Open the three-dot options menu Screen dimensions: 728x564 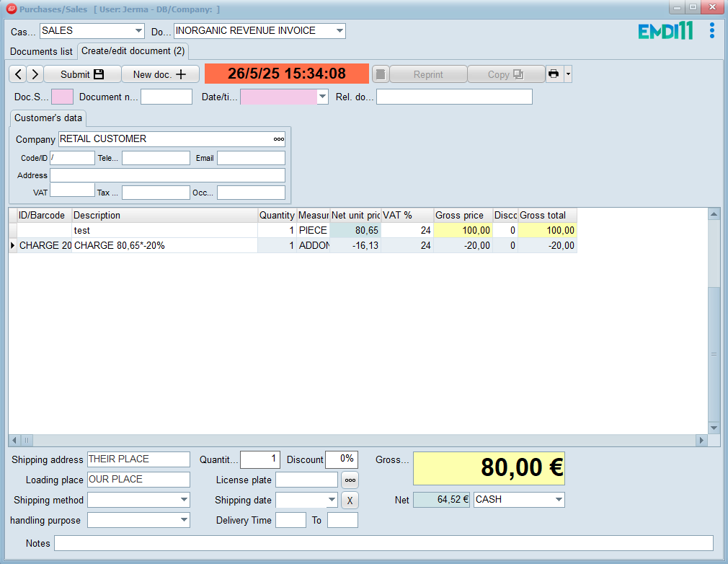(711, 30)
